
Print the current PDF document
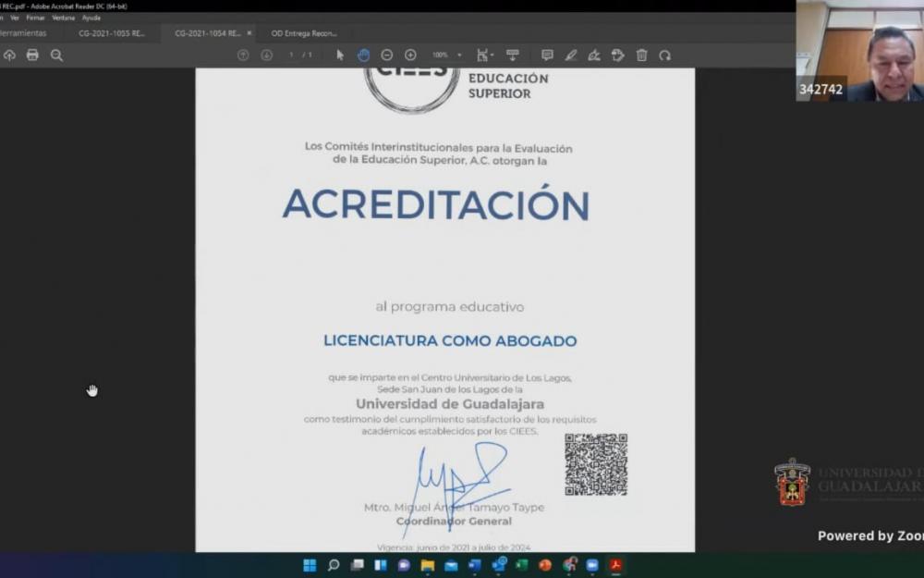32,55
